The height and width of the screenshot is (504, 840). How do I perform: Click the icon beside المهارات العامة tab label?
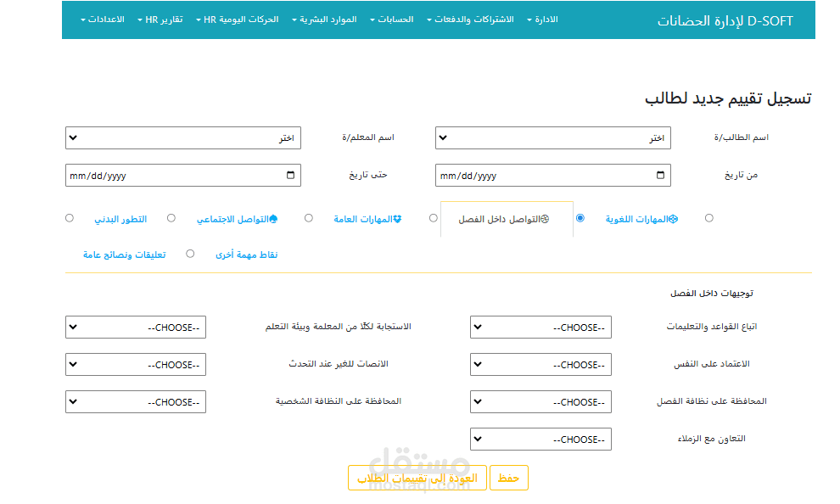(x=397, y=219)
